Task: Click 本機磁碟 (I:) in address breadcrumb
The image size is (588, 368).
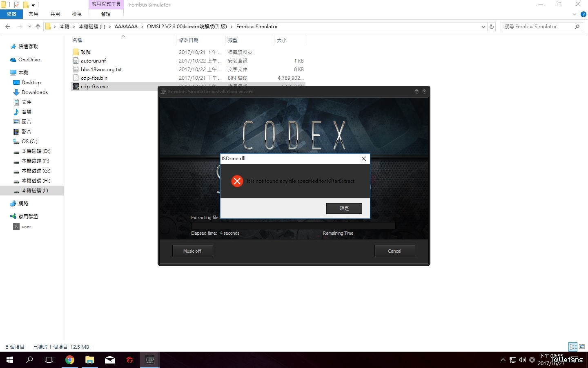Action: [92, 27]
